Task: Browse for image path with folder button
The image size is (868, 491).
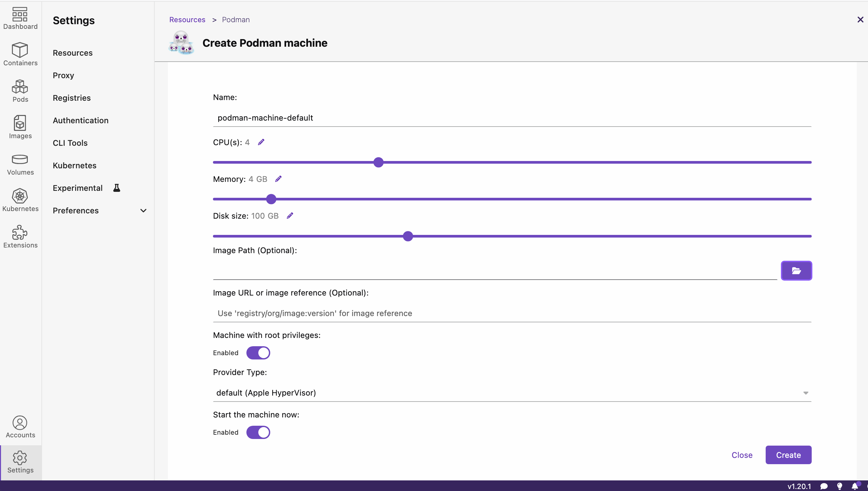Action: (x=796, y=270)
